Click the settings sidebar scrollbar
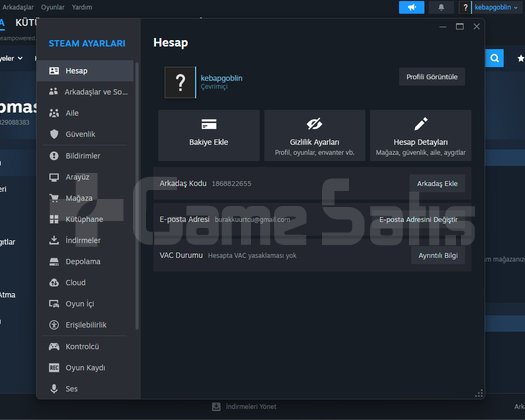The height and width of the screenshot is (420, 525). tap(137, 195)
